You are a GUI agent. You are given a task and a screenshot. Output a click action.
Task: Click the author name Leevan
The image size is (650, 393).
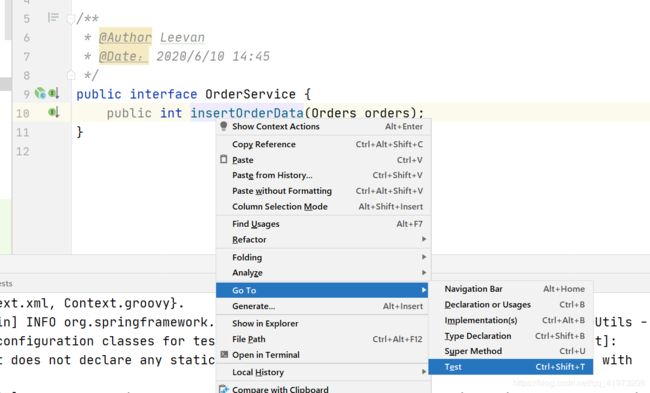(x=182, y=37)
